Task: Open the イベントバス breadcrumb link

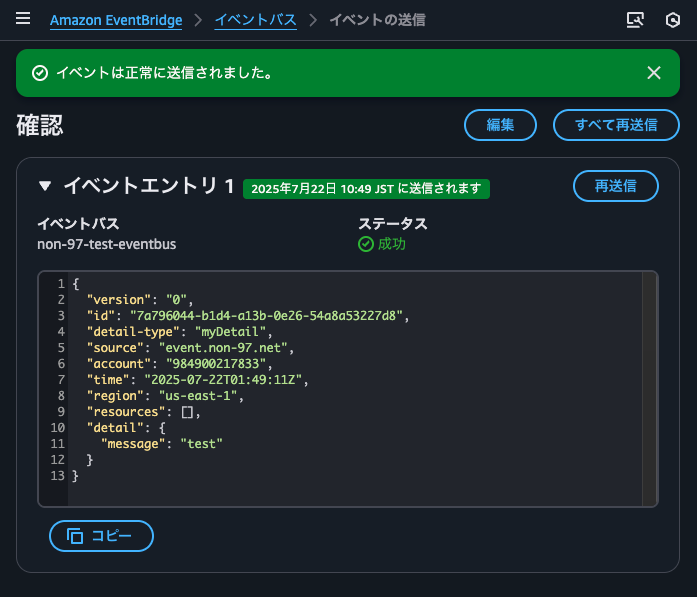Action: click(x=256, y=20)
